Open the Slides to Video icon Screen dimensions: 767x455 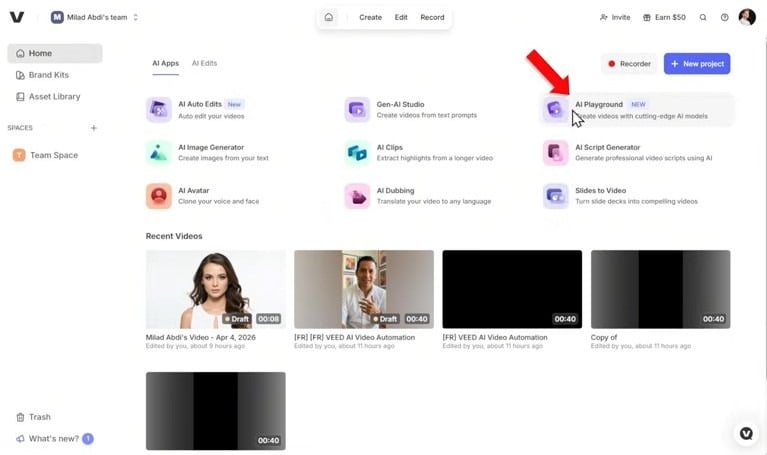click(555, 196)
